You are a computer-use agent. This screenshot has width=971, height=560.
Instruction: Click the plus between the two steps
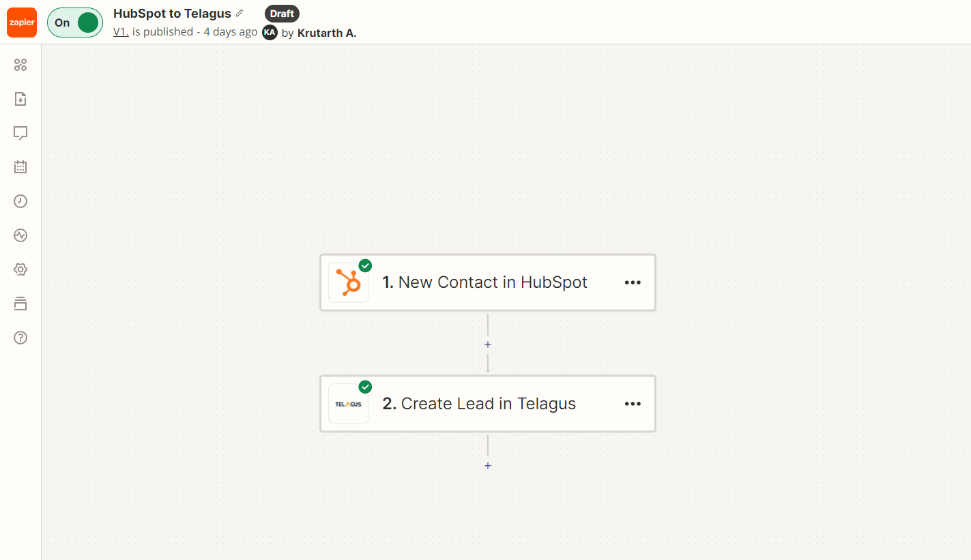pyautogui.click(x=487, y=344)
